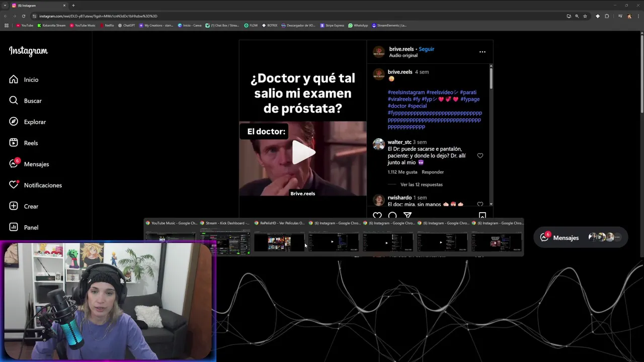Screen dimensions: 644x362
Task: Expand Ver las 12 respuestas
Action: 422,185
